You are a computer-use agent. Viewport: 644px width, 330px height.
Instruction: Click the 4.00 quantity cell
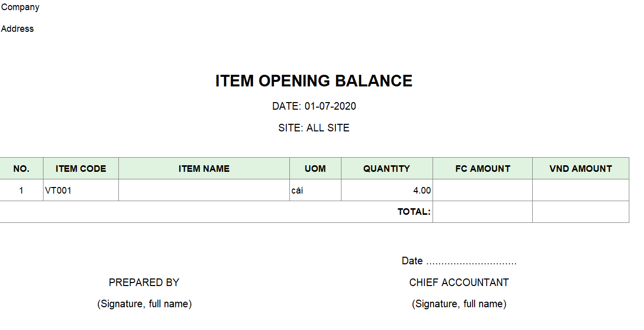422,191
